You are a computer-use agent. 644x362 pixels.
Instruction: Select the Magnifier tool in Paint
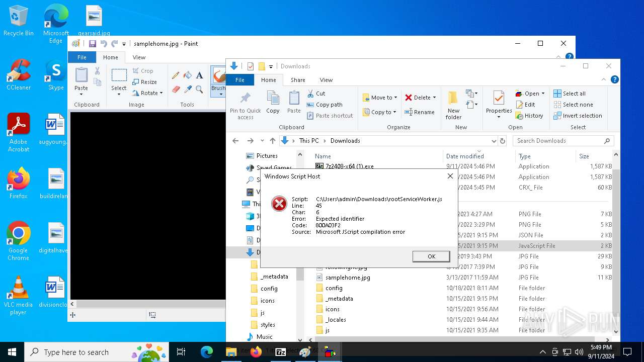pyautogui.click(x=199, y=89)
